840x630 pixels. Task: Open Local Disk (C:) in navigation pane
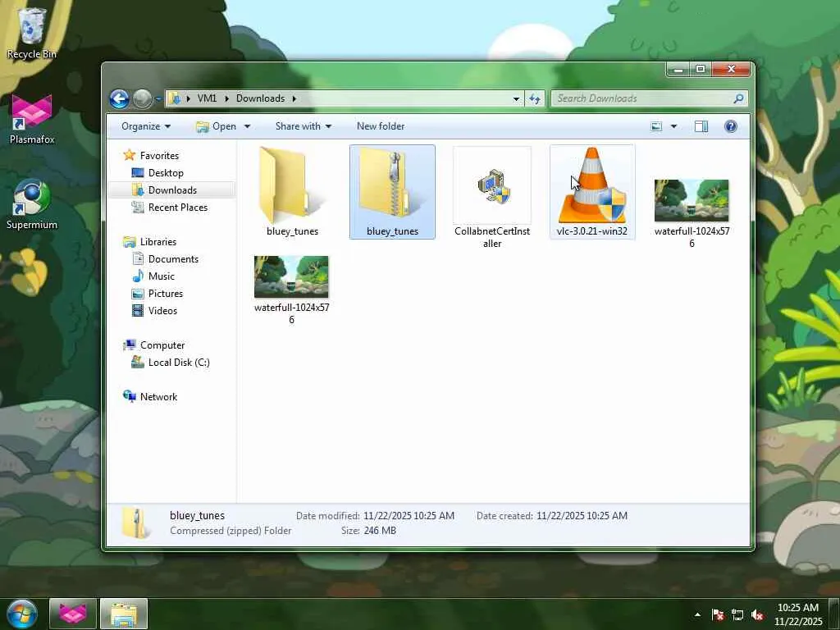171,362
